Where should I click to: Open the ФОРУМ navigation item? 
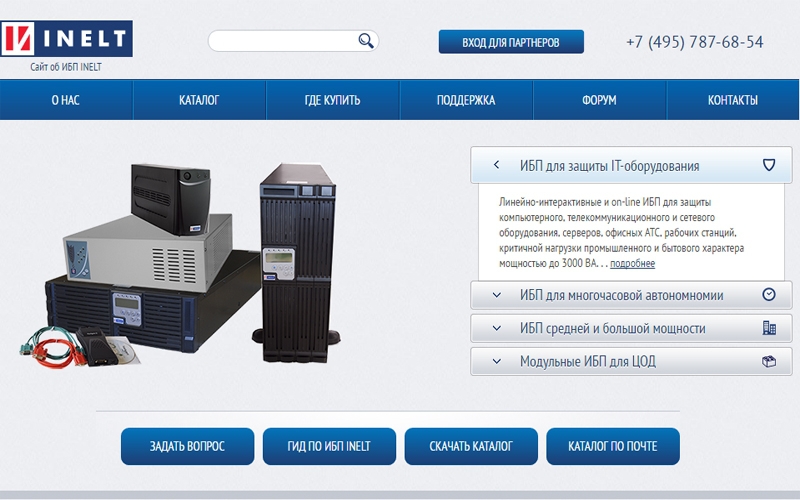click(x=599, y=100)
